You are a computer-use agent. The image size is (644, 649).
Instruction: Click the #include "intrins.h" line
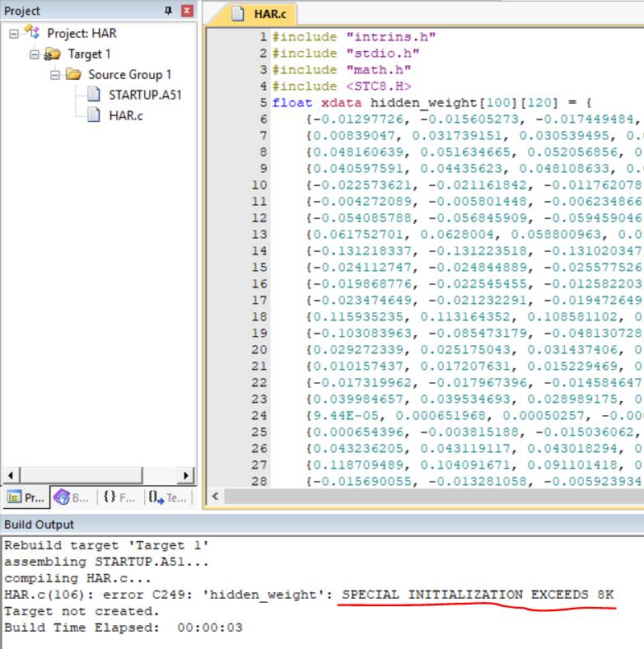pos(353,37)
